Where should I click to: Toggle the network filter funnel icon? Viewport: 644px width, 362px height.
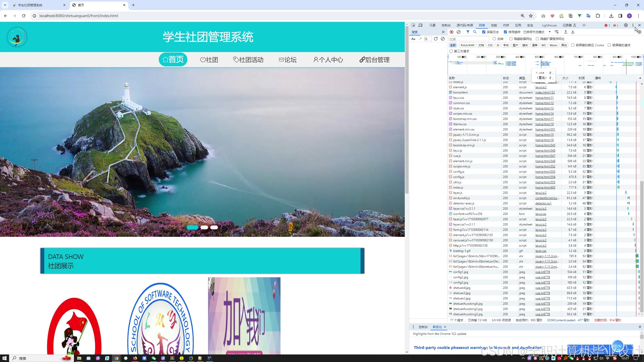[468, 32]
